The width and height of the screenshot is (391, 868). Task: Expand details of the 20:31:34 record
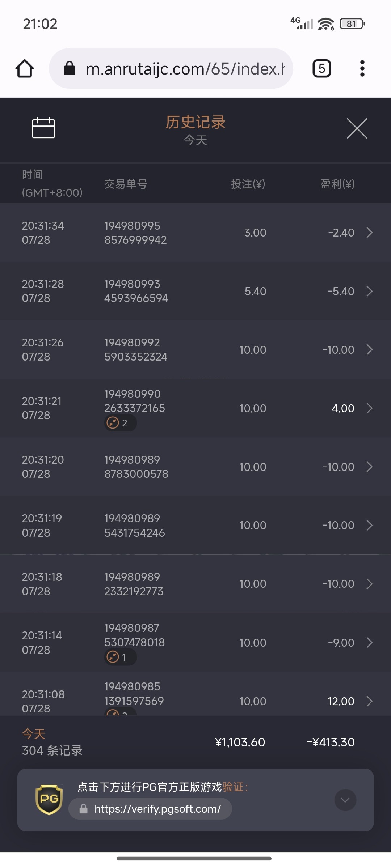click(x=369, y=233)
